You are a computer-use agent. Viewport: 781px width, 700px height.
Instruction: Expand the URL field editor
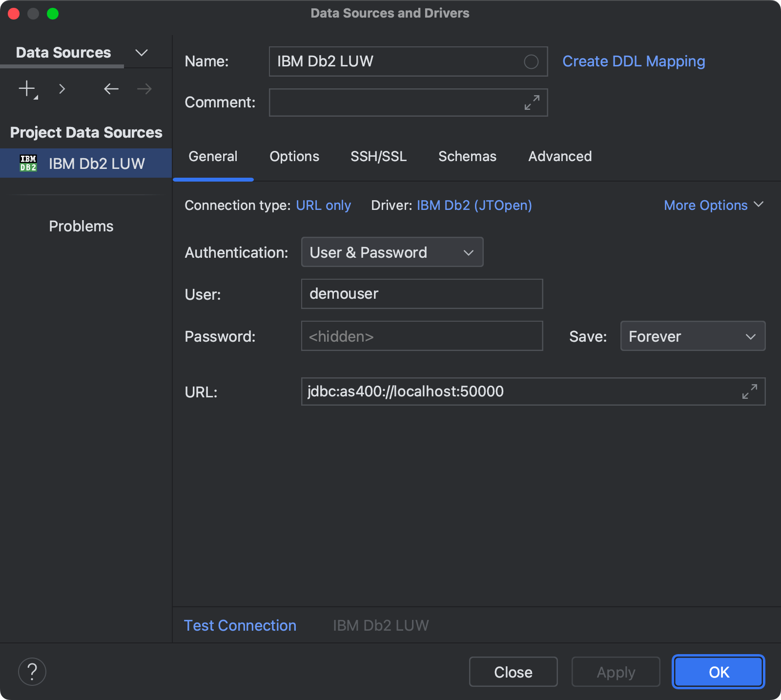pyautogui.click(x=749, y=391)
